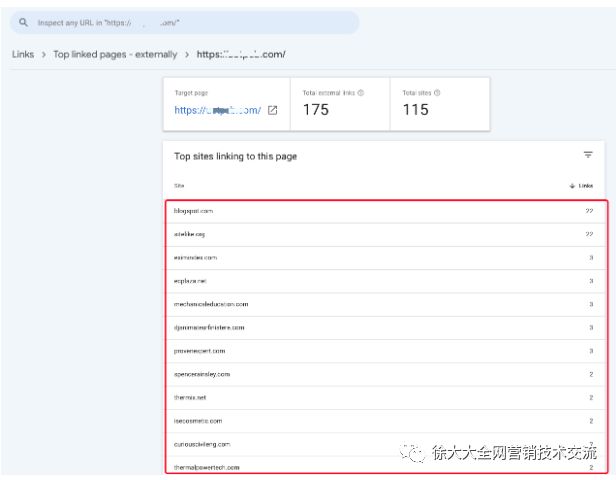This screenshot has height=480, width=616.
Task: Click the Site column header
Action: [179, 186]
